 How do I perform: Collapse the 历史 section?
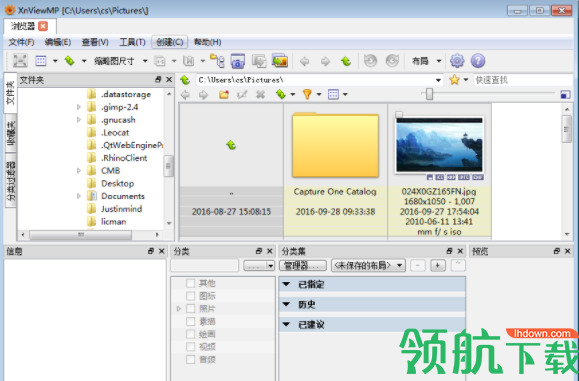(x=286, y=304)
